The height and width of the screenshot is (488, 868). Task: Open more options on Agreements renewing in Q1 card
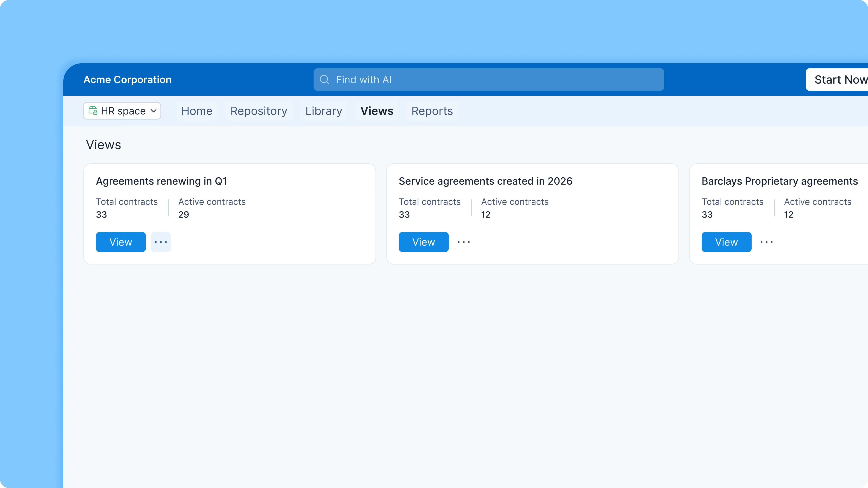coord(161,242)
